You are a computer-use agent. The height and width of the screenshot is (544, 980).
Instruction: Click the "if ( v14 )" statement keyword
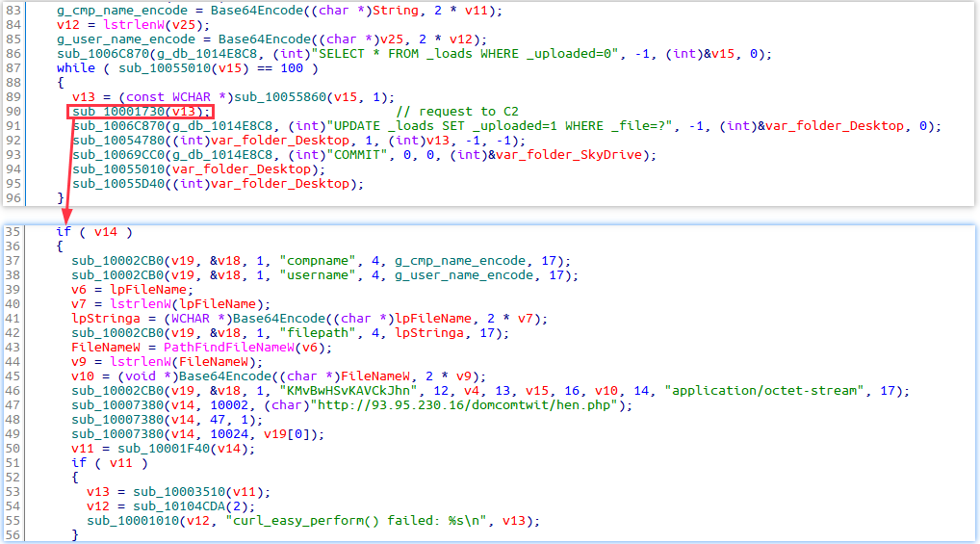[x=64, y=232]
